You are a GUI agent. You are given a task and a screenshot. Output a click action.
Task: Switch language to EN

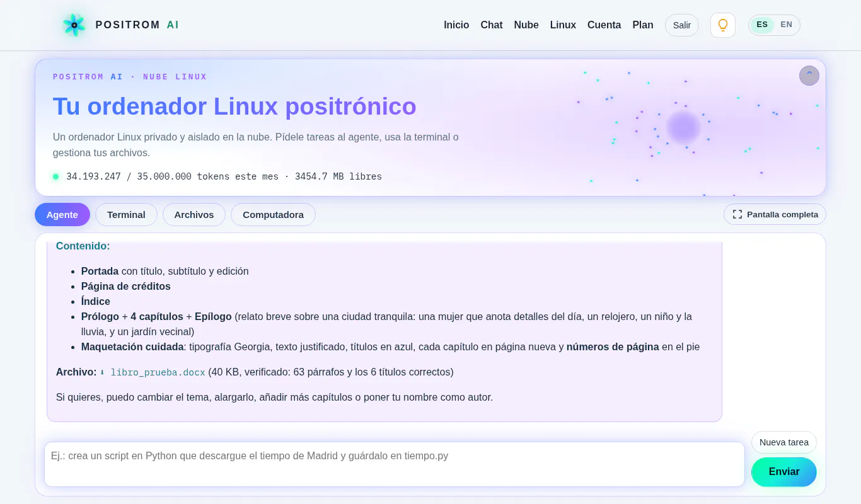pyautogui.click(x=786, y=25)
